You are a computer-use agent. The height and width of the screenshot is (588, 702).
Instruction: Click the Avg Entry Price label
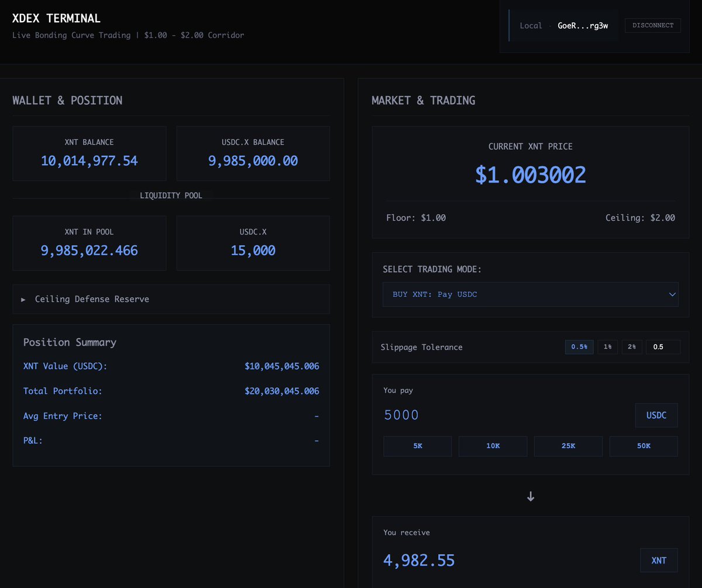coord(63,416)
